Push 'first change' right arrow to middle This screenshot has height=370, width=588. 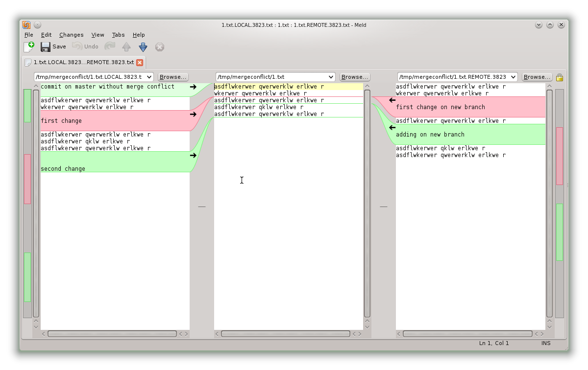[x=193, y=114]
